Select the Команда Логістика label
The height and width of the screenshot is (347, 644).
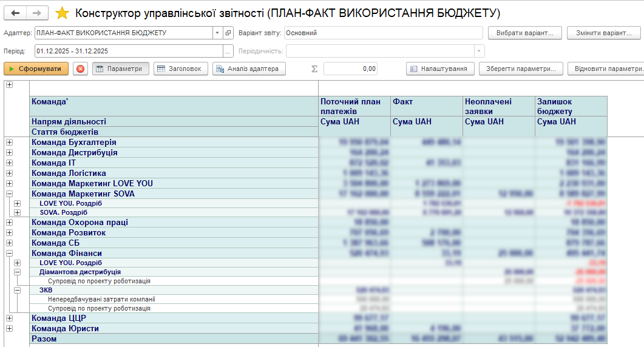click(x=69, y=173)
